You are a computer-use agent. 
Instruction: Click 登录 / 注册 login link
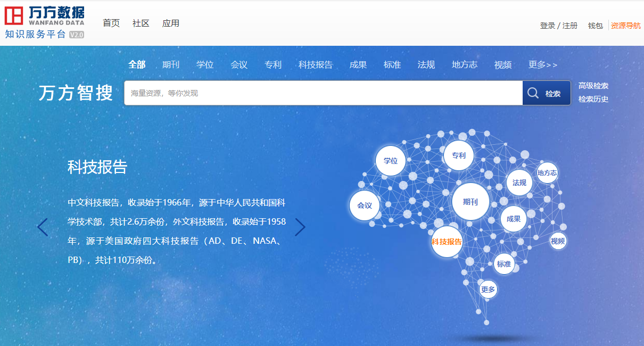(559, 26)
